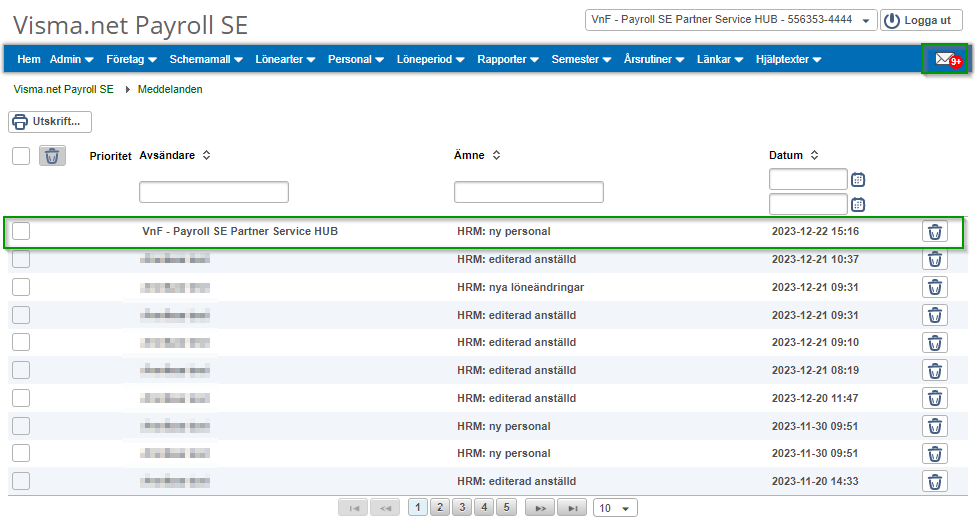This screenshot has height=531, width=975.
Task: Focus the Ämne filter field
Action: click(x=529, y=192)
